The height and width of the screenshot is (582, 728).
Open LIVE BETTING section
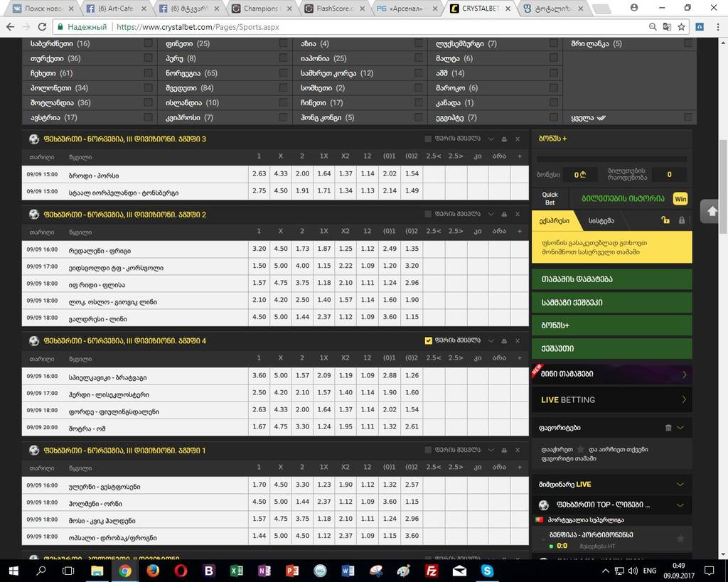click(x=612, y=399)
